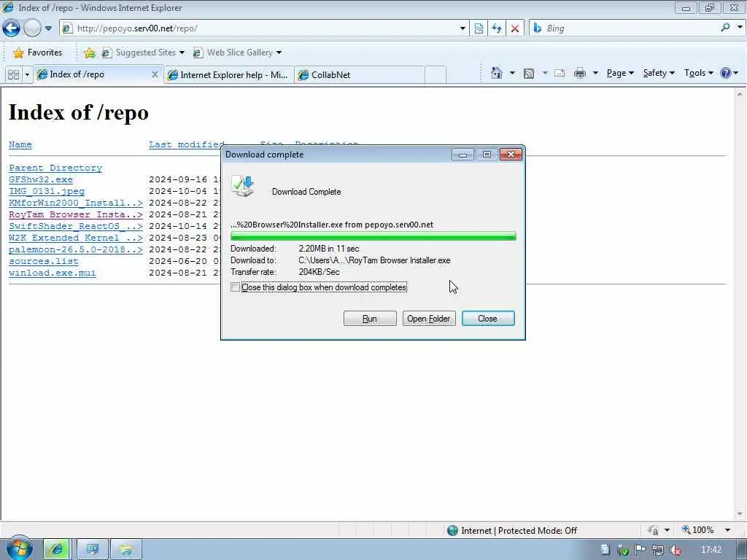Image resolution: width=747 pixels, height=560 pixels.
Task: Open the Parent Directory link
Action: point(55,168)
